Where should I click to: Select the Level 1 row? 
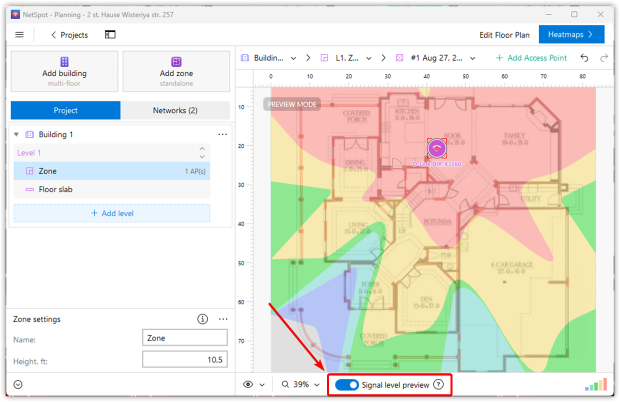[x=112, y=153]
